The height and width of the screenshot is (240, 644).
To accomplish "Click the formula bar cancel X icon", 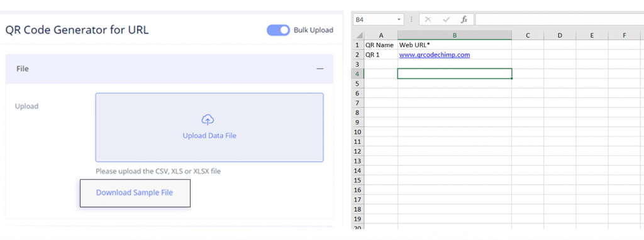I will (x=428, y=19).
